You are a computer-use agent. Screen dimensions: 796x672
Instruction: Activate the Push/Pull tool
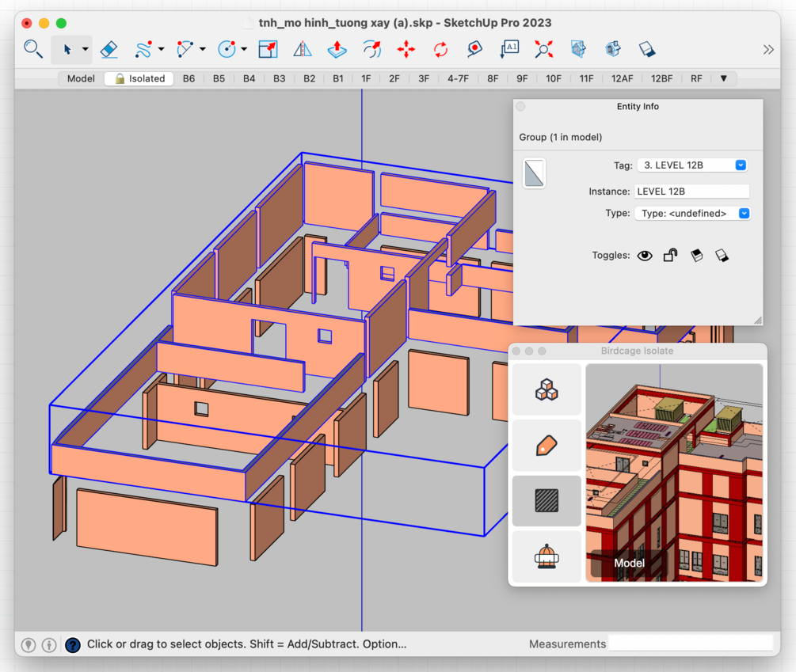coord(337,49)
